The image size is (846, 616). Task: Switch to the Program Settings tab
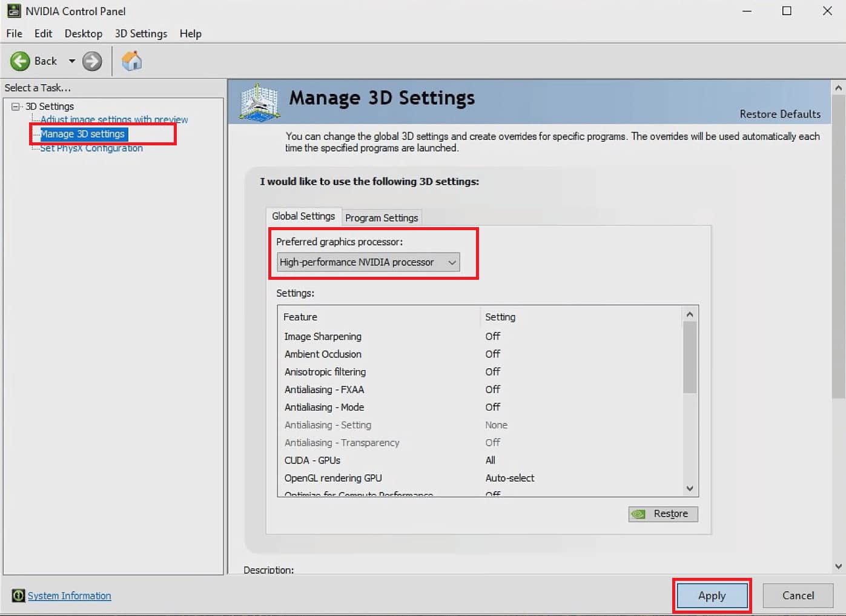click(382, 217)
